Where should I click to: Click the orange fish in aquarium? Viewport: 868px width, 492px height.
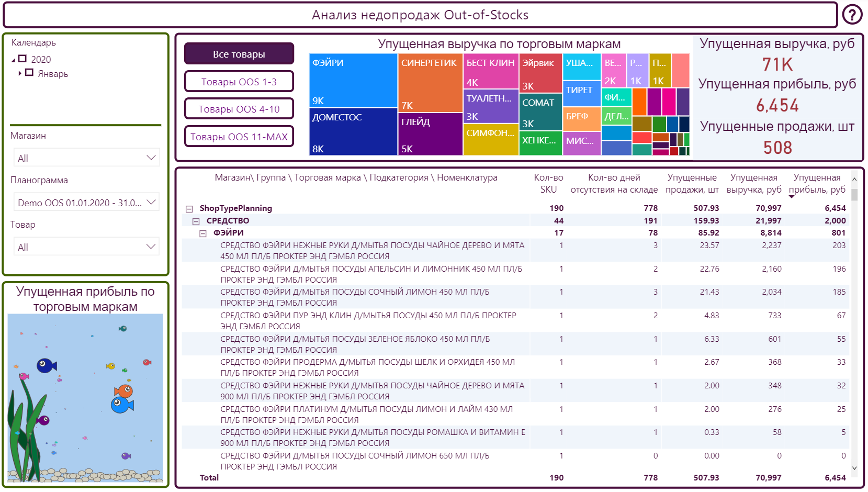pyautogui.click(x=123, y=390)
